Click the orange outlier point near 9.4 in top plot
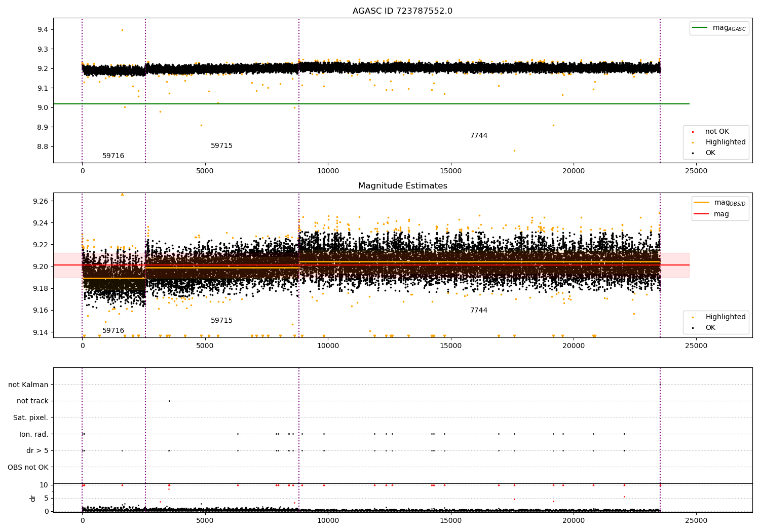Screen dimensions: 760x532 (122, 30)
